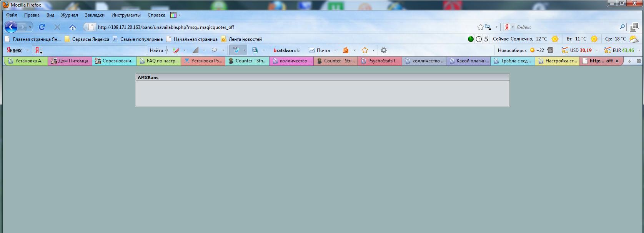
Task: Switch to the PsychoStats tab
Action: (x=379, y=61)
